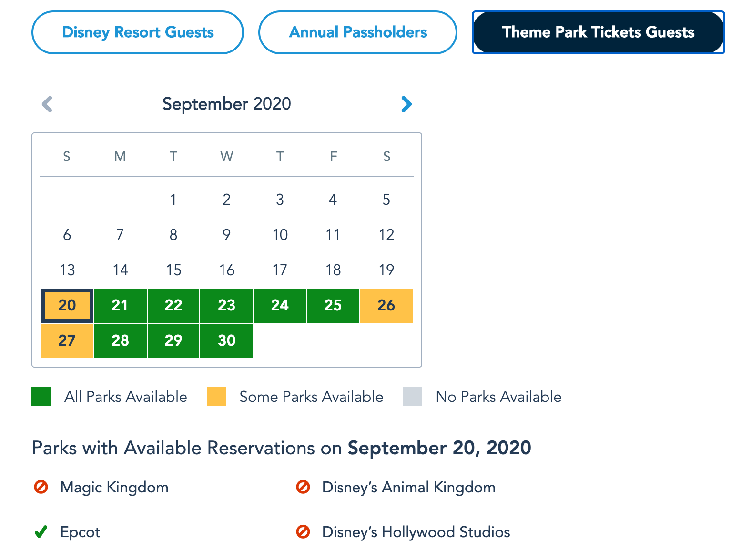Screen dimensions: 751x560
Task: Click the green All Parks Available swatch
Action: (x=41, y=396)
